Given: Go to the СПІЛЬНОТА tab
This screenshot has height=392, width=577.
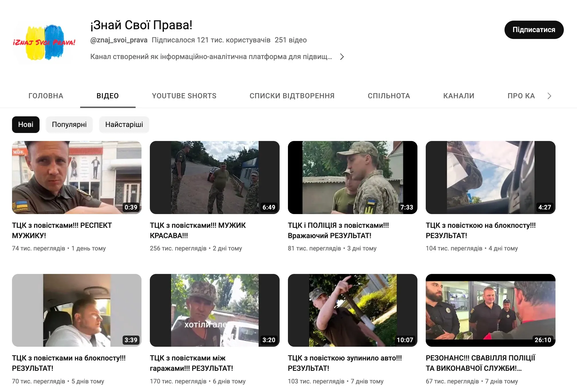Looking at the screenshot, I should (389, 96).
